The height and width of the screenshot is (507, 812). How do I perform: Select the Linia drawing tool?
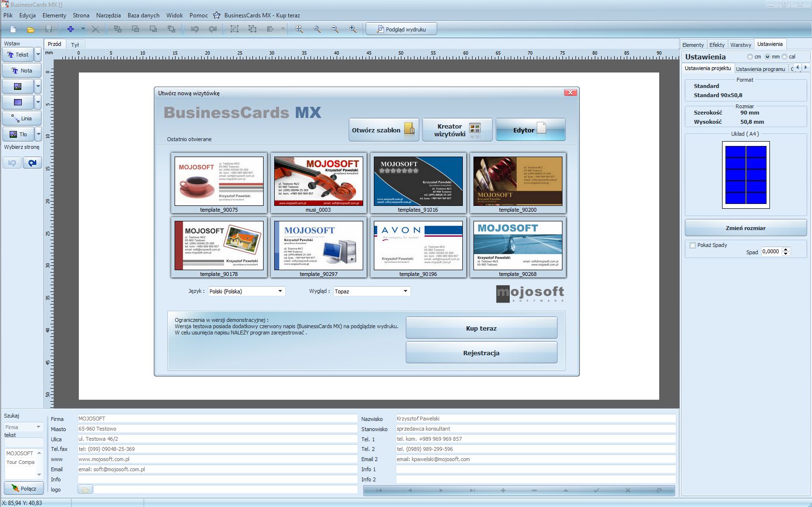point(22,118)
